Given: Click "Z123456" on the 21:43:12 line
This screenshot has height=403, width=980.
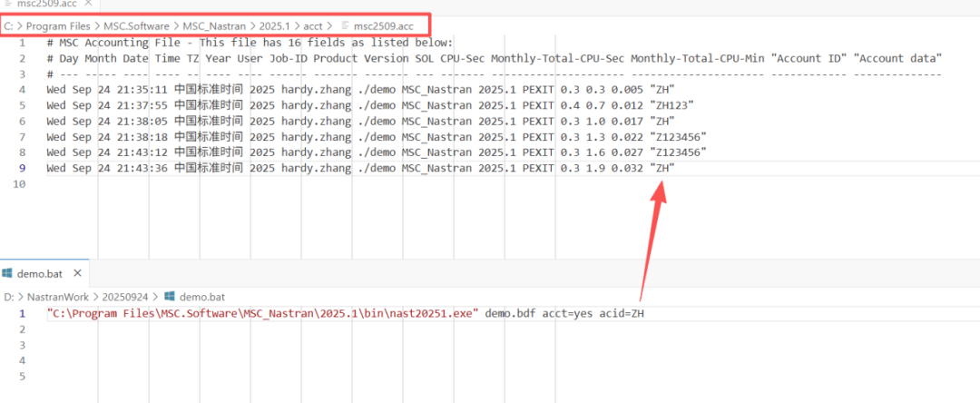Looking at the screenshot, I should 678,152.
